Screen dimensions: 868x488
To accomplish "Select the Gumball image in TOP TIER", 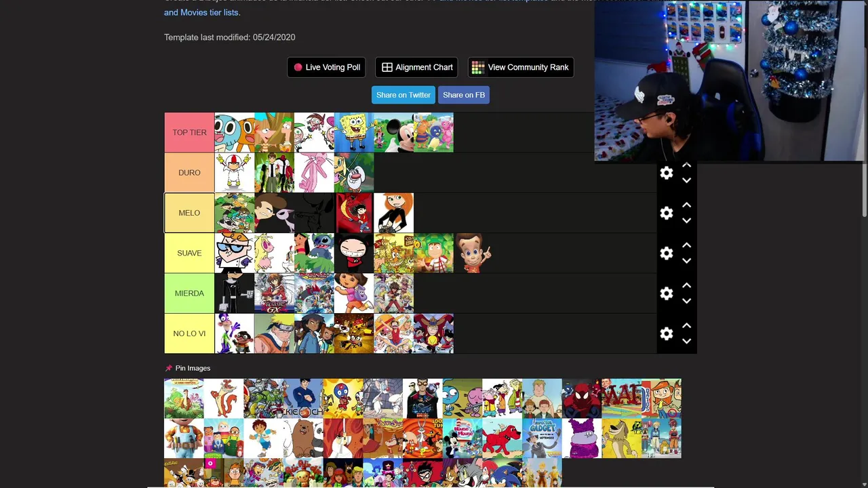I will 235,133.
